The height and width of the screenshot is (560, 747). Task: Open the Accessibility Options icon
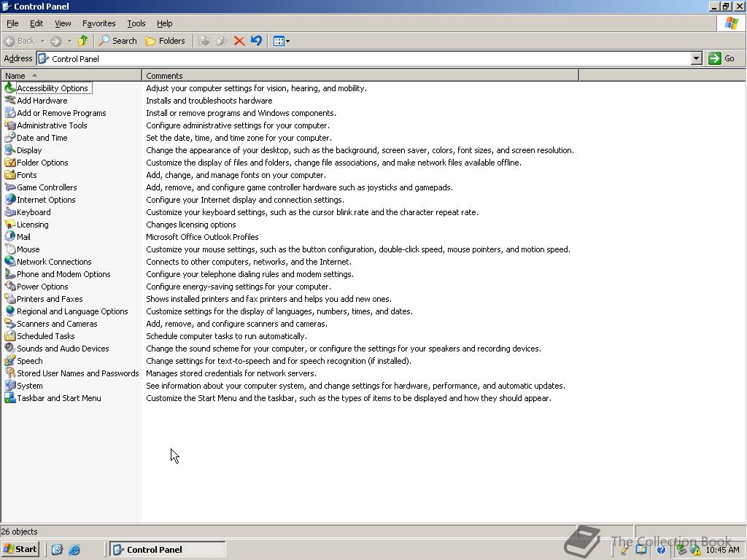click(9, 88)
